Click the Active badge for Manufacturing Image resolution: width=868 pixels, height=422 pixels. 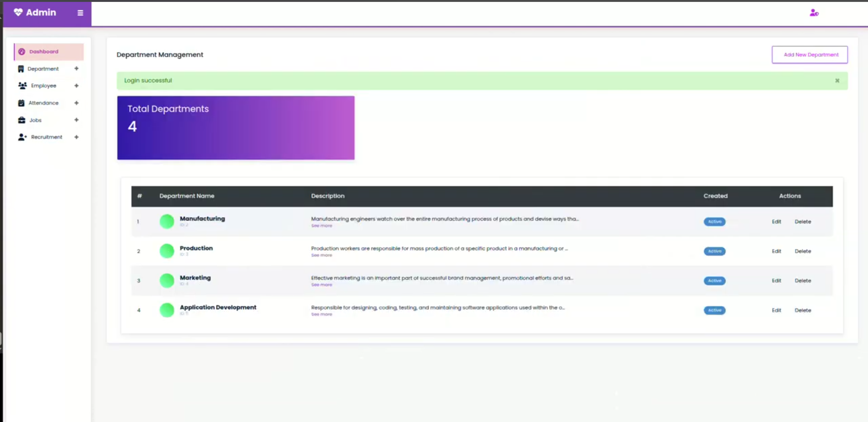(714, 221)
